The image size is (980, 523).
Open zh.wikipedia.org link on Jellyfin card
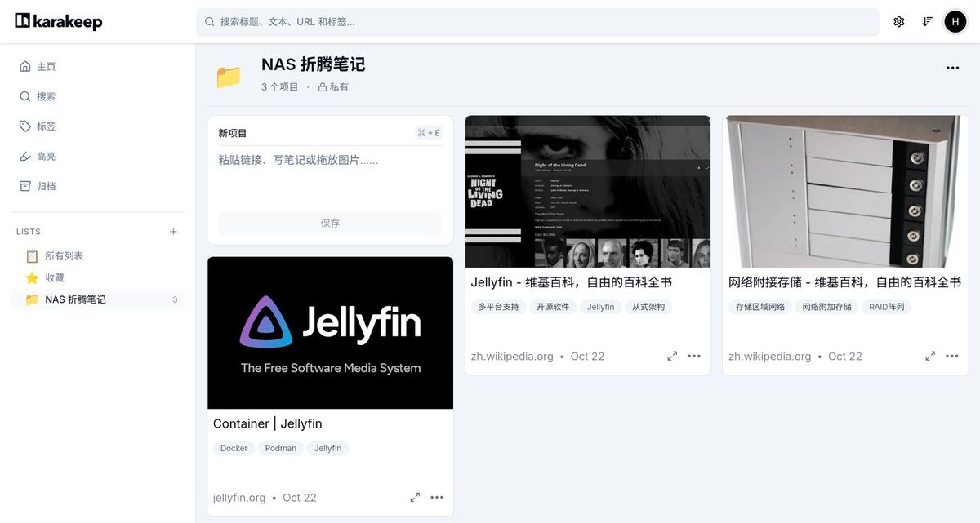pos(512,357)
